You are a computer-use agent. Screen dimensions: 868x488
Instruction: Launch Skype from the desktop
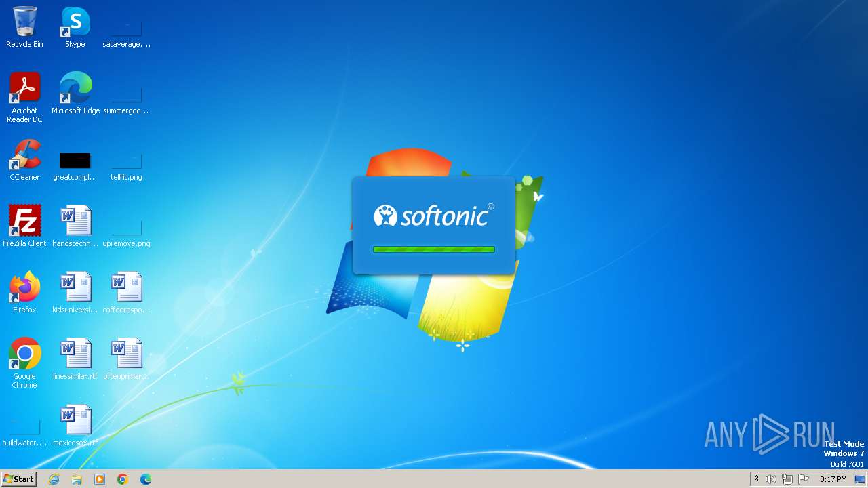pos(75,27)
